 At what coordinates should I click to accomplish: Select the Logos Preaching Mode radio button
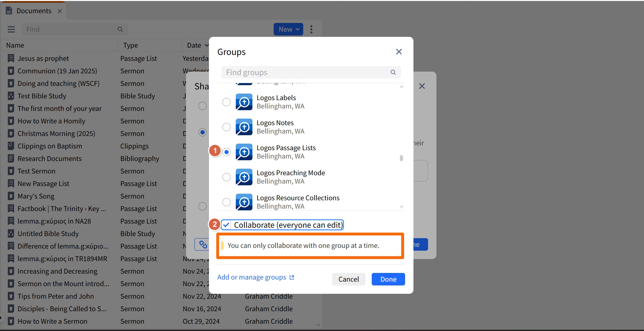coord(226,177)
